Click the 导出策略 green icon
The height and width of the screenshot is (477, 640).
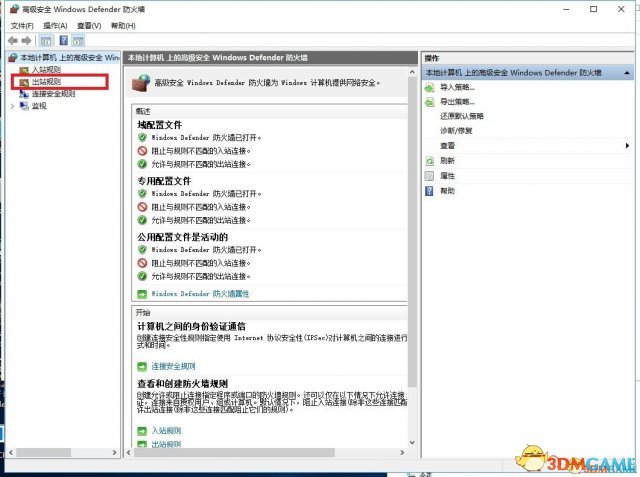coord(429,102)
